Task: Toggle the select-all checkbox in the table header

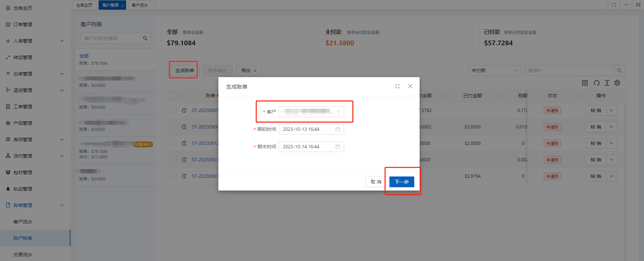Action: tap(174, 96)
